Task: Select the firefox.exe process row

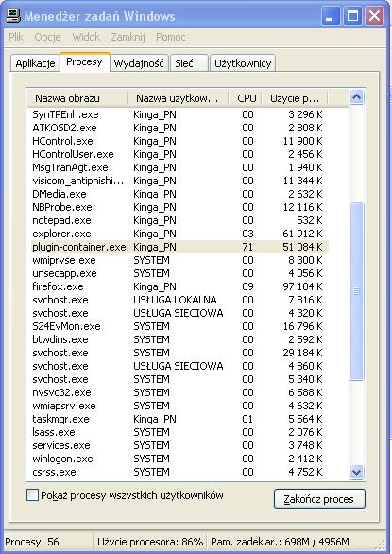Action: click(179, 286)
